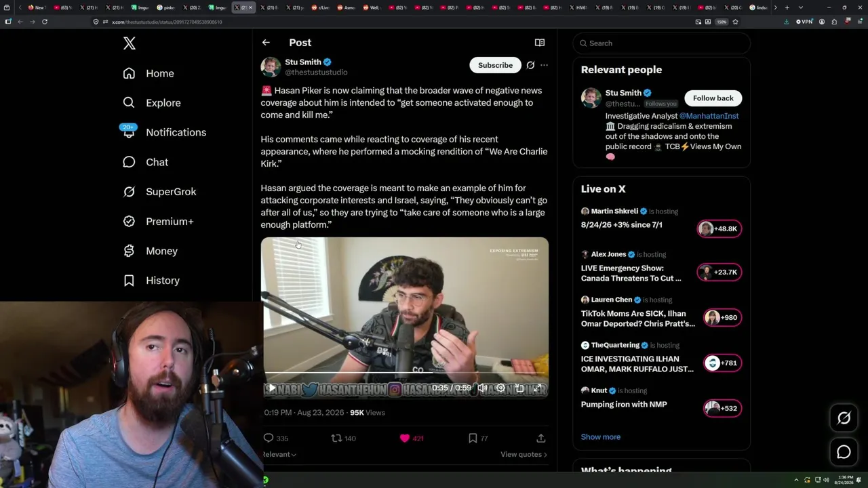Join Knut's live +532 broadcast

tap(722, 408)
